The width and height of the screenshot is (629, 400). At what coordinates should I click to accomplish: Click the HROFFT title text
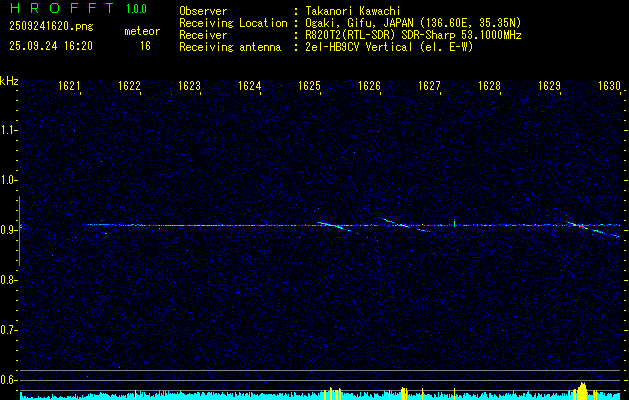tap(60, 9)
